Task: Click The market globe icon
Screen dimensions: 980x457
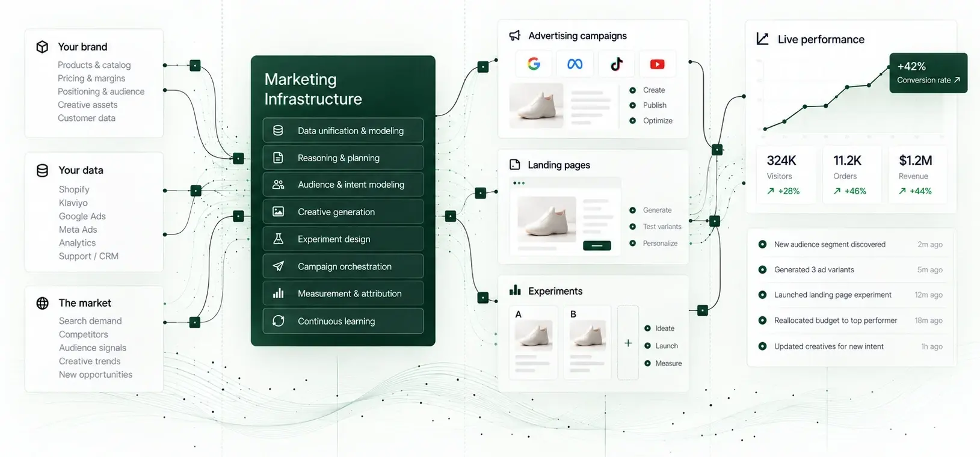Action: pos(42,303)
